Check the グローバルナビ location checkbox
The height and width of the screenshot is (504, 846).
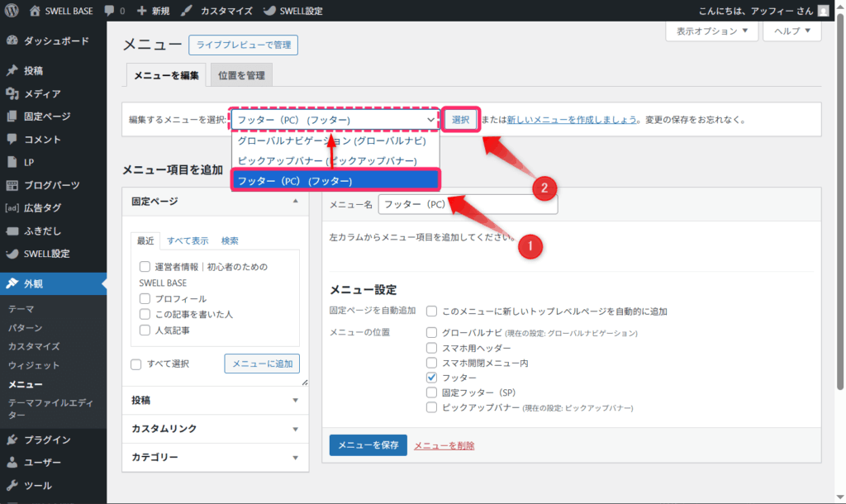(431, 332)
